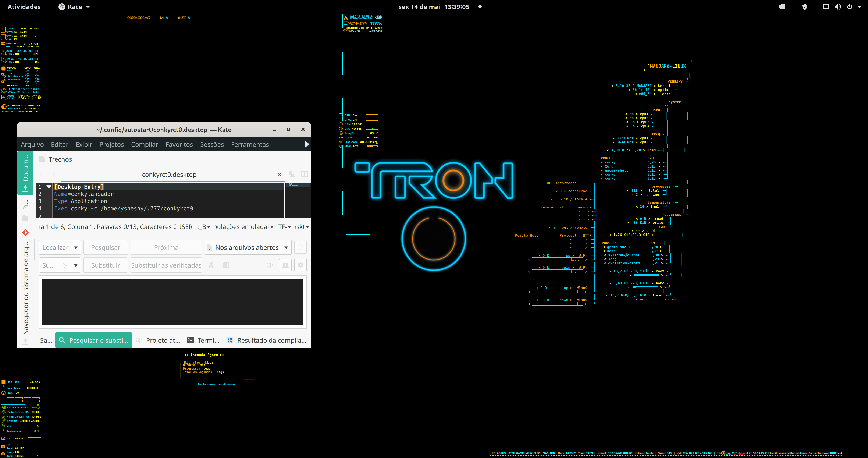Click 'Substituir as verificadas' button
Image resolution: width=868 pixels, height=458 pixels.
pos(166,265)
